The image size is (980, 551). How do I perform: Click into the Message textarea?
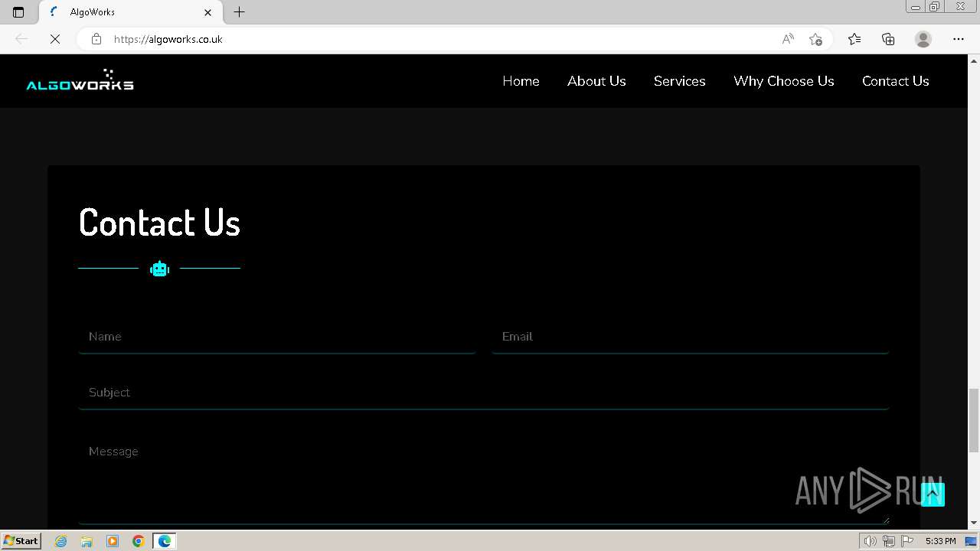(x=483, y=479)
